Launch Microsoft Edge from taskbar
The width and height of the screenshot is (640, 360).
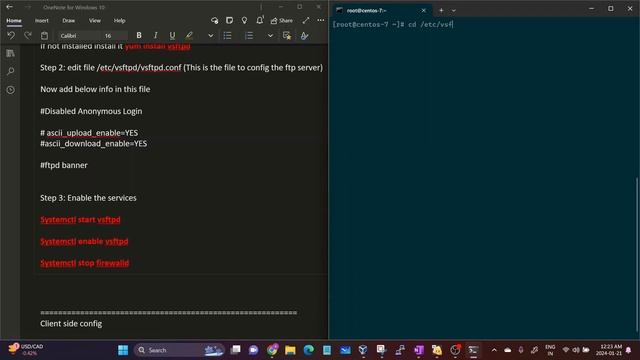point(309,350)
